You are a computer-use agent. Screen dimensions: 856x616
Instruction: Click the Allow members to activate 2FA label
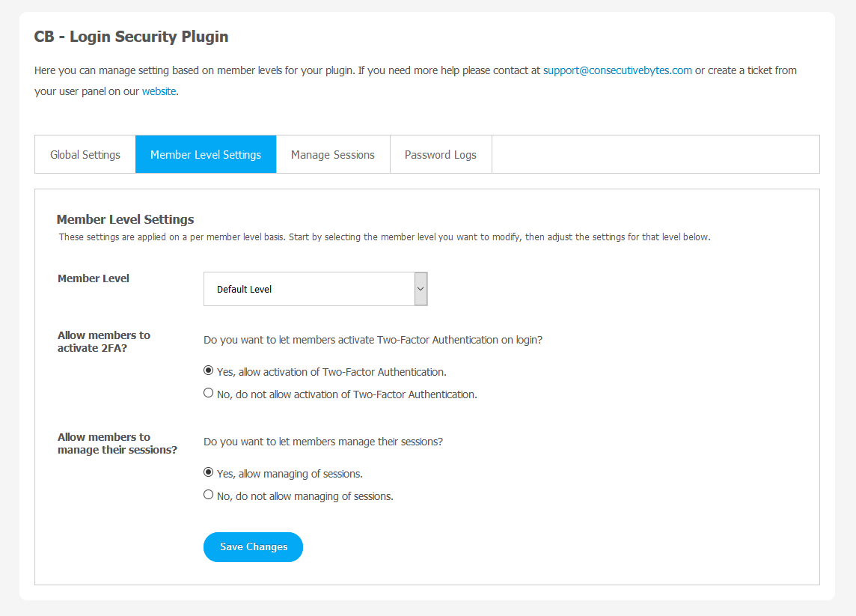pos(104,341)
